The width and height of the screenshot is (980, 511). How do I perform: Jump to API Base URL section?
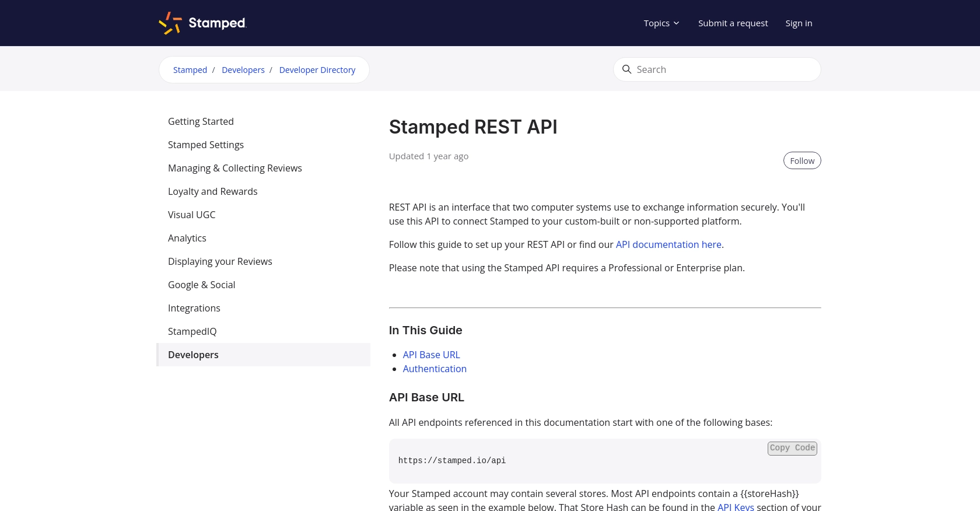click(431, 355)
